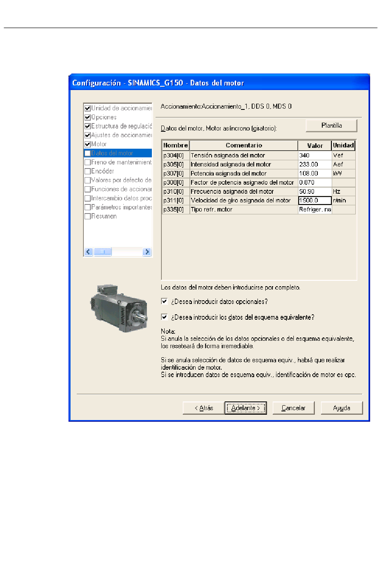Screen dimensions: 392x577
Task: Select 'Ajustes de accionamiento' in step list
Action: (122, 135)
